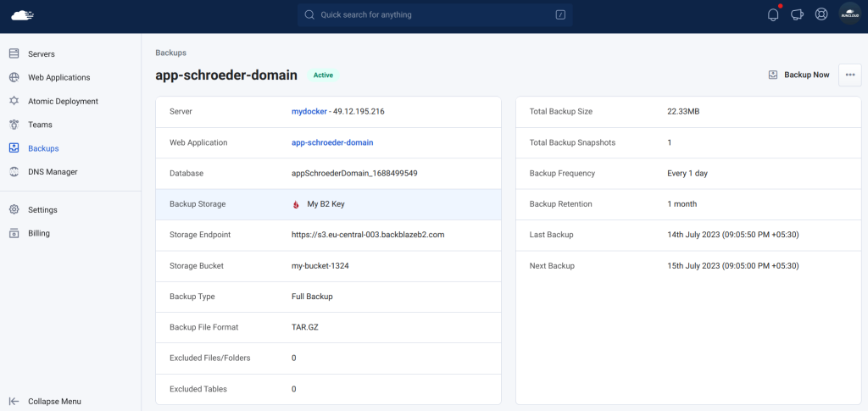Click the Billing sidebar icon
This screenshot has width=868, height=411.
click(14, 233)
